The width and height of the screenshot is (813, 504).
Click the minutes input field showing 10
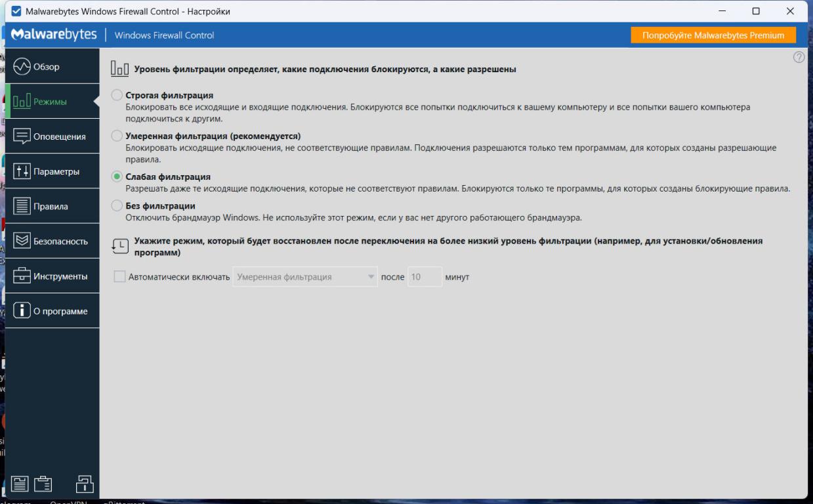(x=424, y=277)
